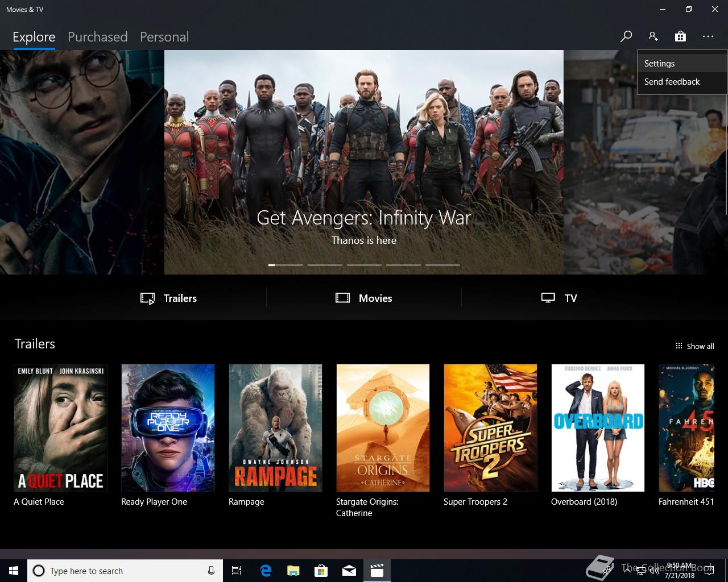Viewport: 728px width, 582px height.
Task: Launch Microsoft Edge from taskbar
Action: pos(266,571)
